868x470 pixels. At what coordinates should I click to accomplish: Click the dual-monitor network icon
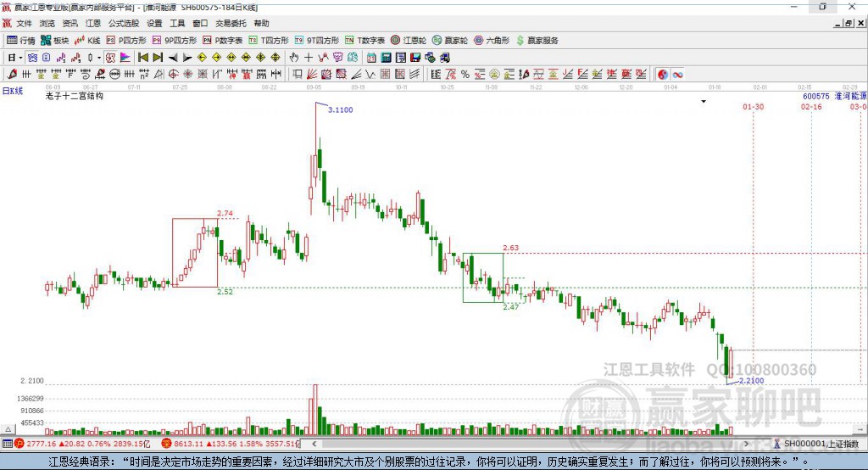[430, 58]
